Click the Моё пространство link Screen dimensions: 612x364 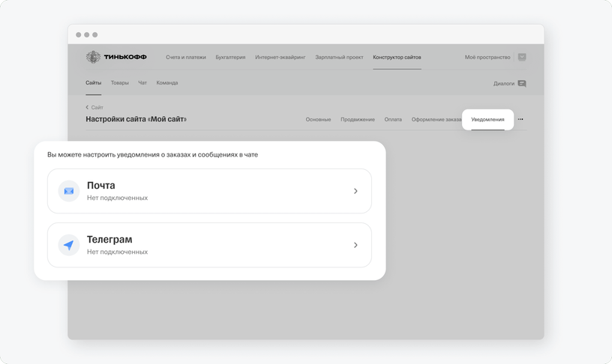point(487,57)
